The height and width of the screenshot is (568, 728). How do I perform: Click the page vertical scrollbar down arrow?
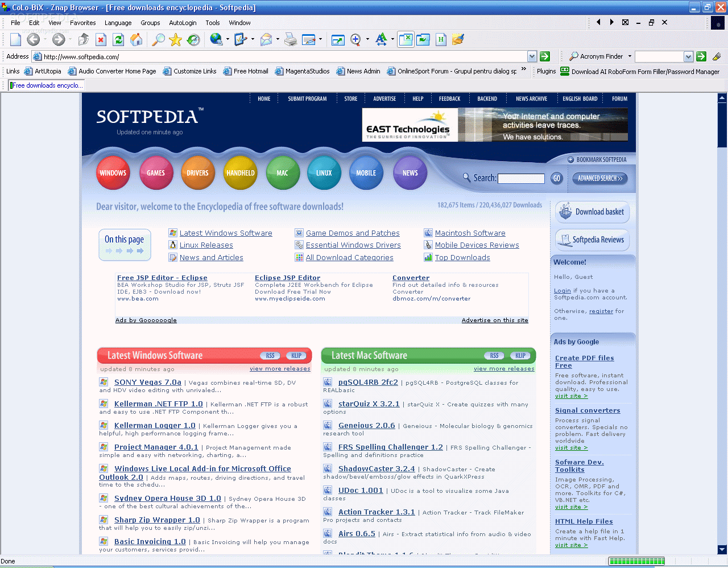coord(722,550)
